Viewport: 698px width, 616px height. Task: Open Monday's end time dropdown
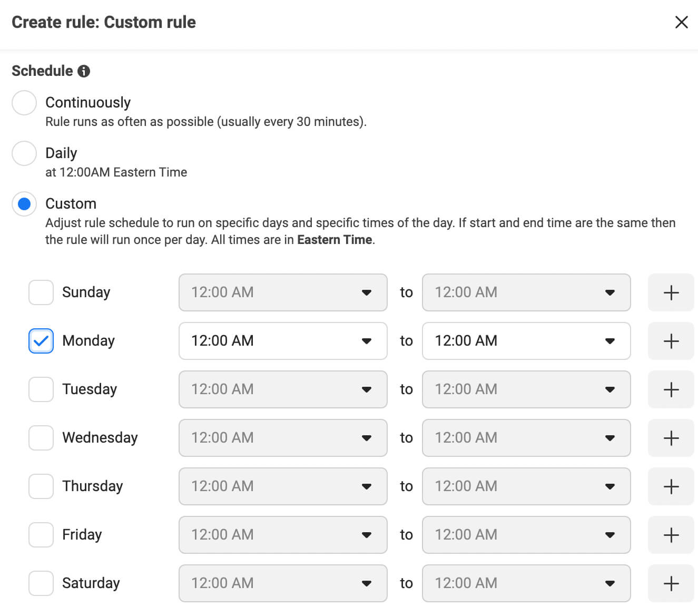(611, 341)
